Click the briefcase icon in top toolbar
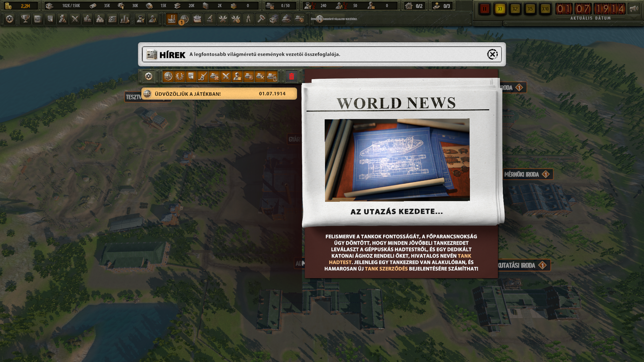The height and width of the screenshot is (362, 644). pos(197,19)
